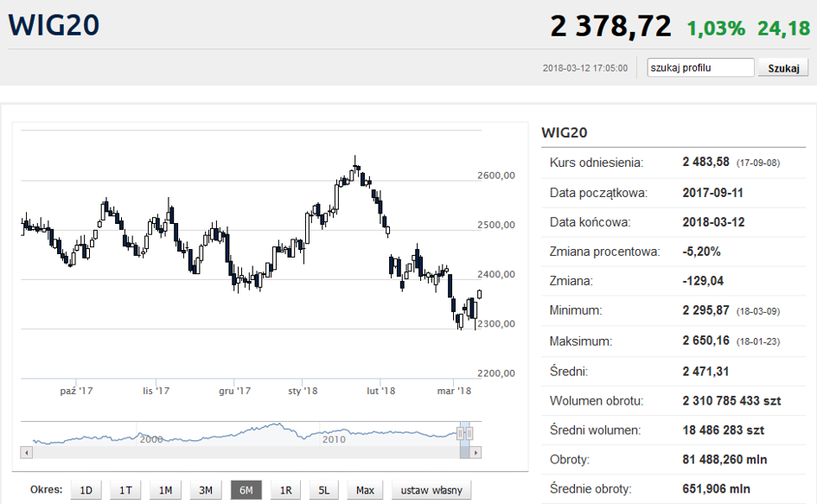The width and height of the screenshot is (817, 504).
Task: Click the navigator scrollbar track
Action: (x=242, y=452)
